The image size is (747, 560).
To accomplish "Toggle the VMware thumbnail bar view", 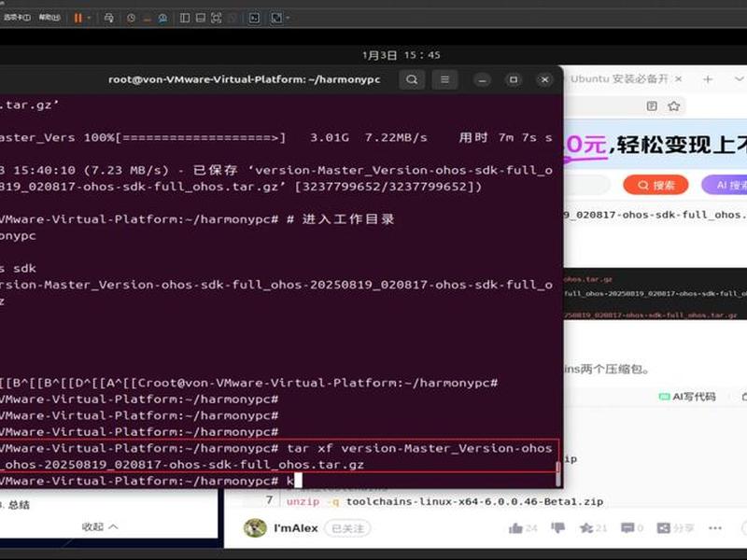I will (x=201, y=18).
